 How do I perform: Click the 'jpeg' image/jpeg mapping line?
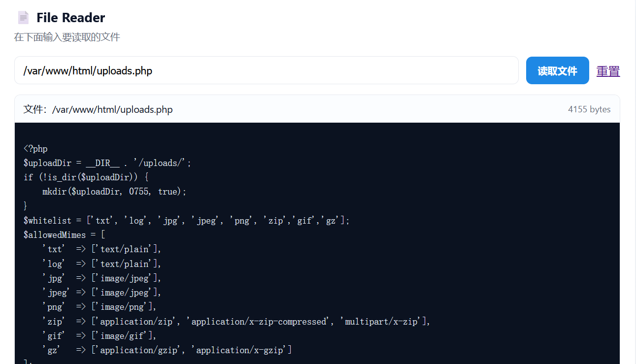(x=101, y=293)
